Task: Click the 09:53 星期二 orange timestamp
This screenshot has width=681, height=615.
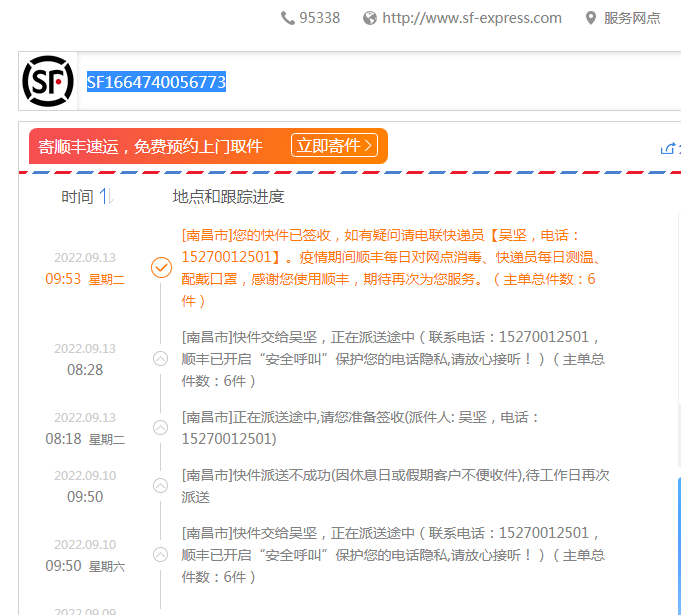Action: pos(85,279)
